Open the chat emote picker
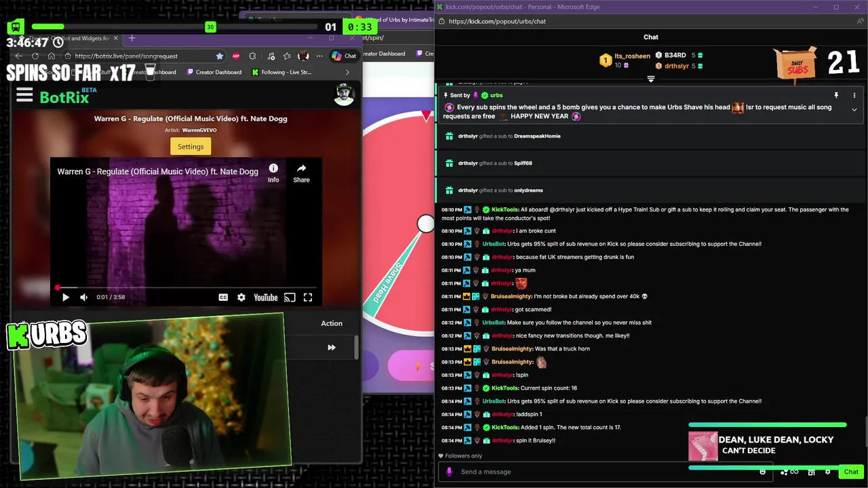868x488 pixels. click(x=763, y=472)
